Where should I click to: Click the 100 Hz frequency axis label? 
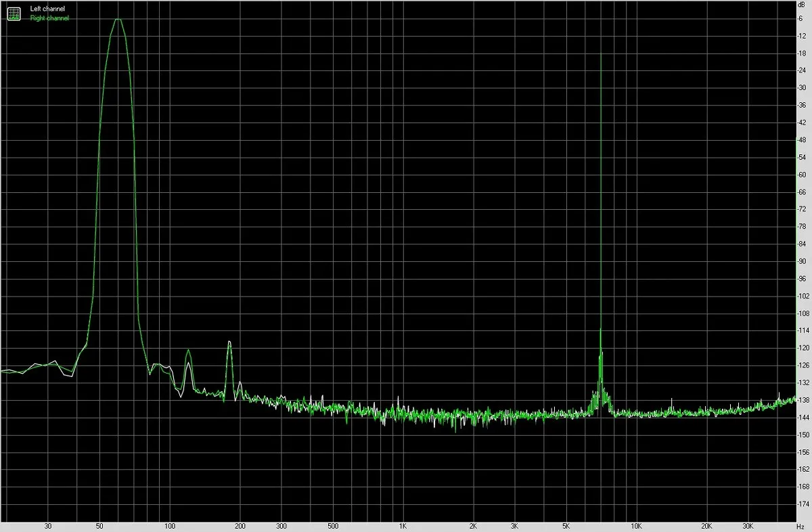pyautogui.click(x=170, y=526)
